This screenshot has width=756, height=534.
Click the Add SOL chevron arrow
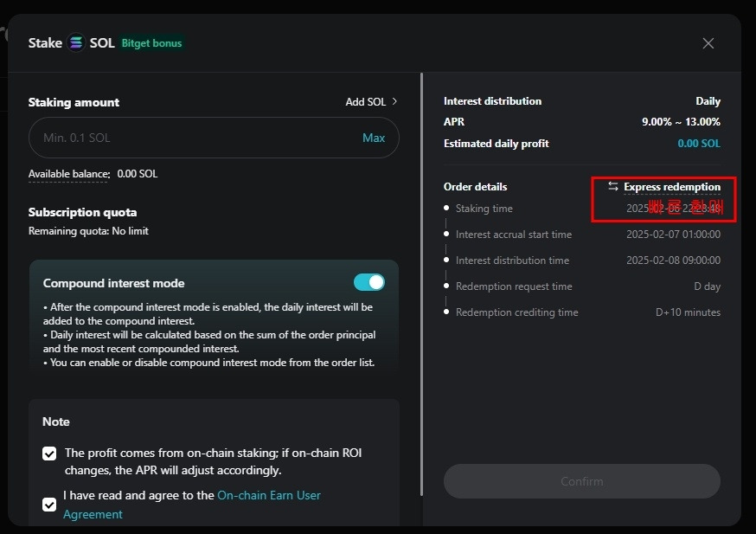pyautogui.click(x=394, y=101)
